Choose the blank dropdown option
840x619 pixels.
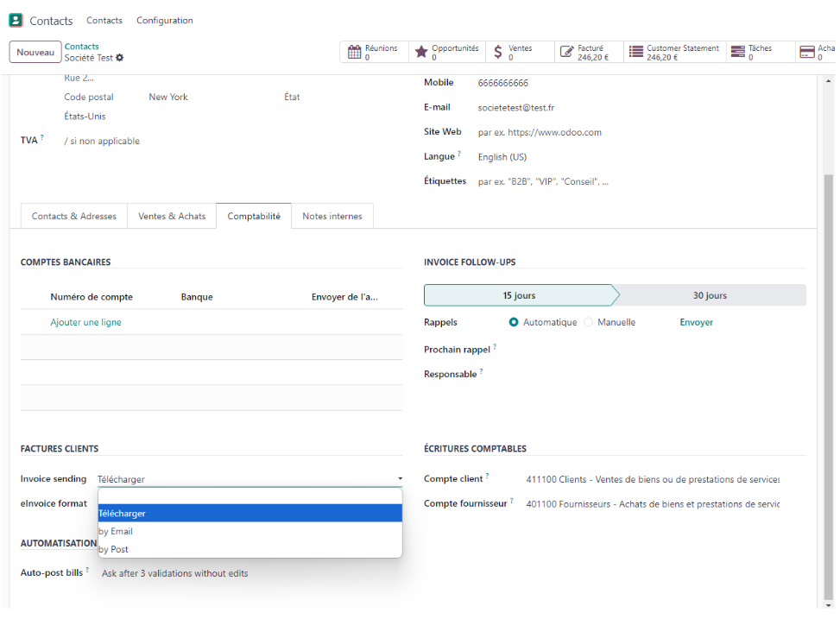(250, 496)
